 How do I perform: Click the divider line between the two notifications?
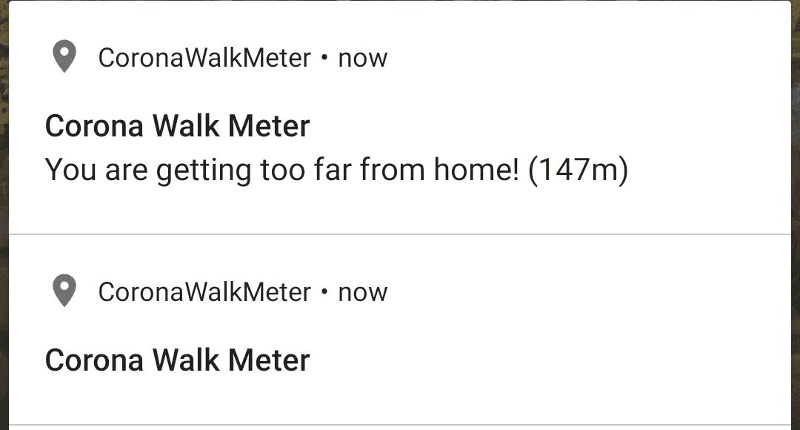(x=400, y=235)
